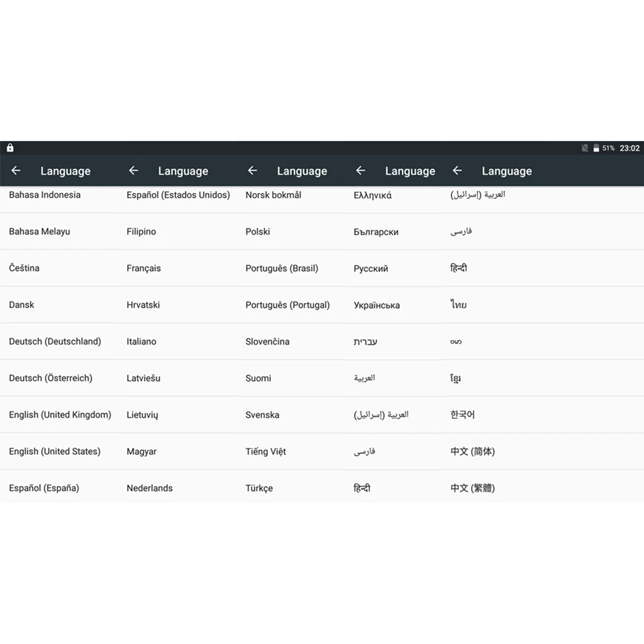Select Magyar language
The image size is (644, 644).
(142, 451)
